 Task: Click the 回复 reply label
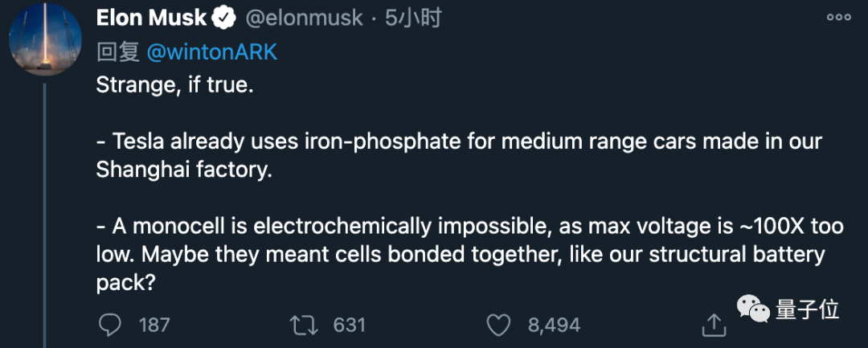tap(119, 51)
